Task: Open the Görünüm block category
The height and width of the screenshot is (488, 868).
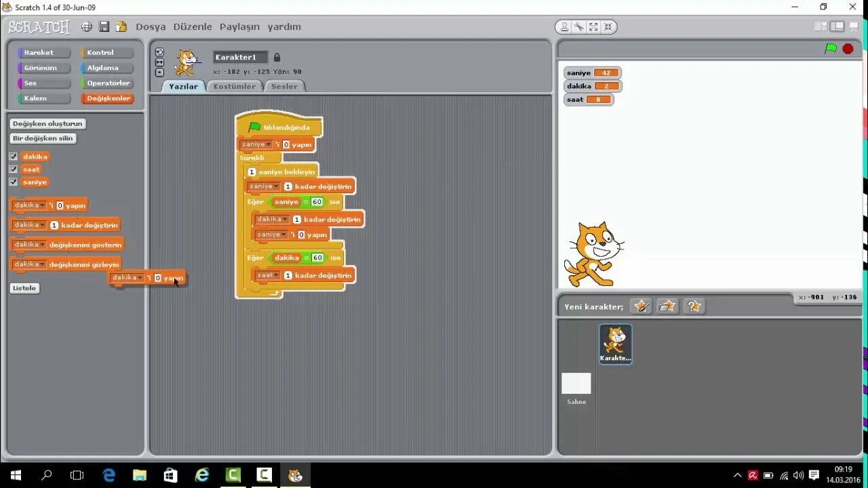Action: tap(44, 68)
